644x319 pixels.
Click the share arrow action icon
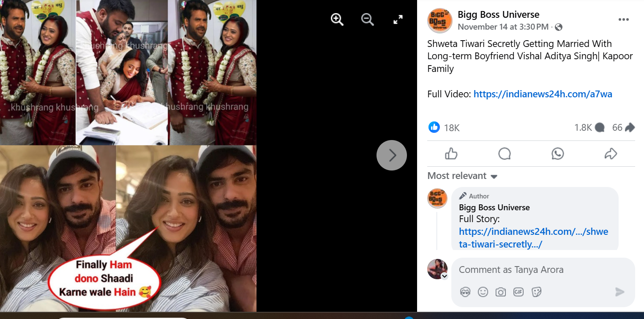coord(611,154)
